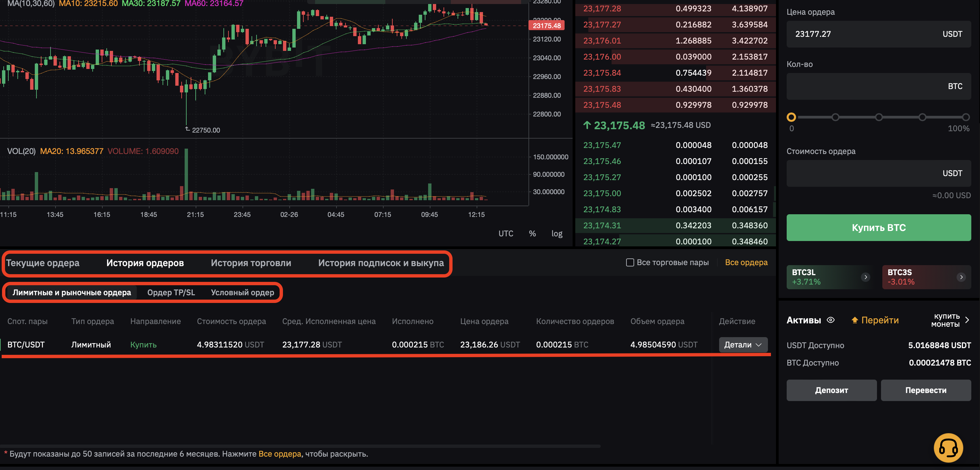Select ask price 23,177.28 in order book

[602, 8]
